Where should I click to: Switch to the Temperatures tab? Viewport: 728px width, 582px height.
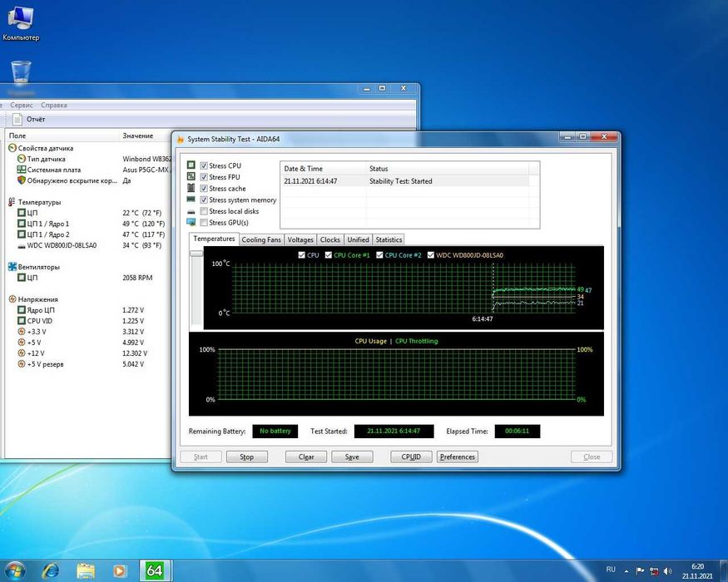coord(214,239)
